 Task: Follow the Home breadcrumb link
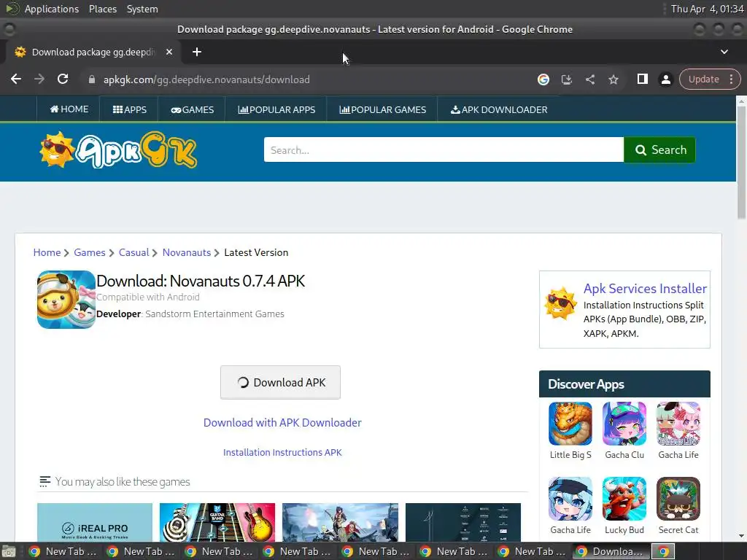pyautogui.click(x=47, y=252)
